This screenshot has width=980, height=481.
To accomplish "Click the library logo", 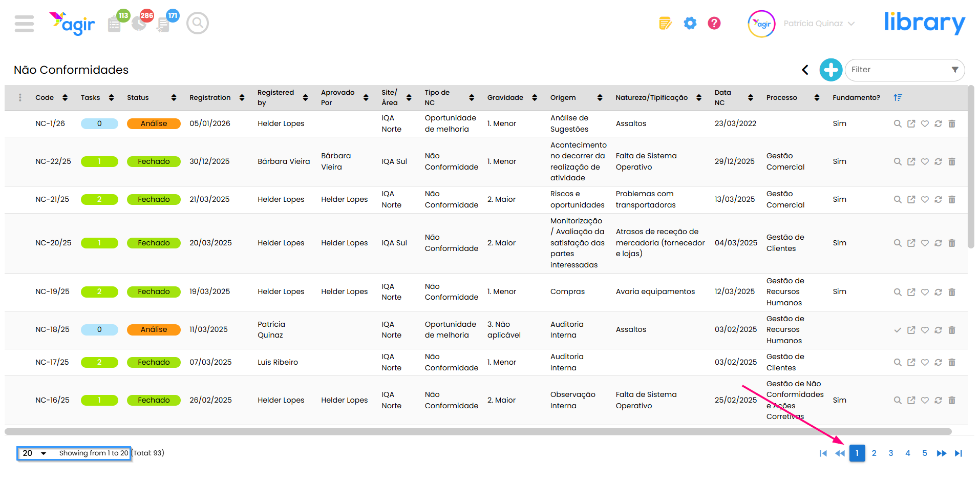I will click(925, 23).
